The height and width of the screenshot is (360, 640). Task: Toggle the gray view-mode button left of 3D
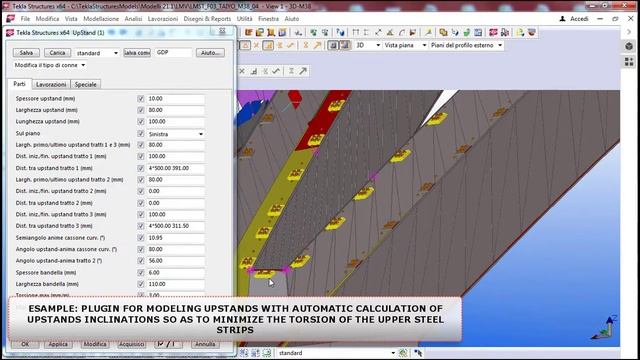pos(333,45)
